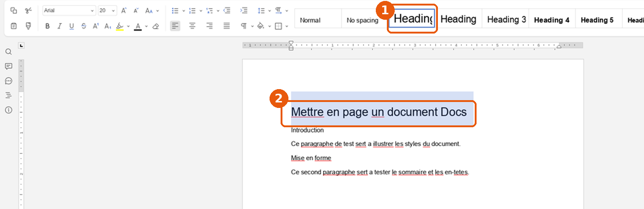Increase font size with the enlarge A icon
Image resolution: width=644 pixels, height=209 pixels.
124,11
